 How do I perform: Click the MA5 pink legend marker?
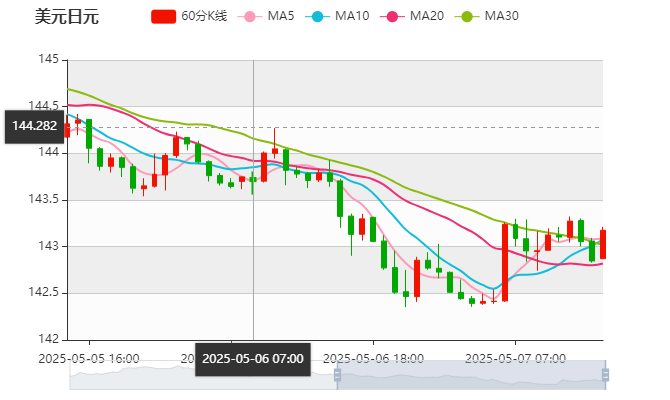[x=249, y=17]
